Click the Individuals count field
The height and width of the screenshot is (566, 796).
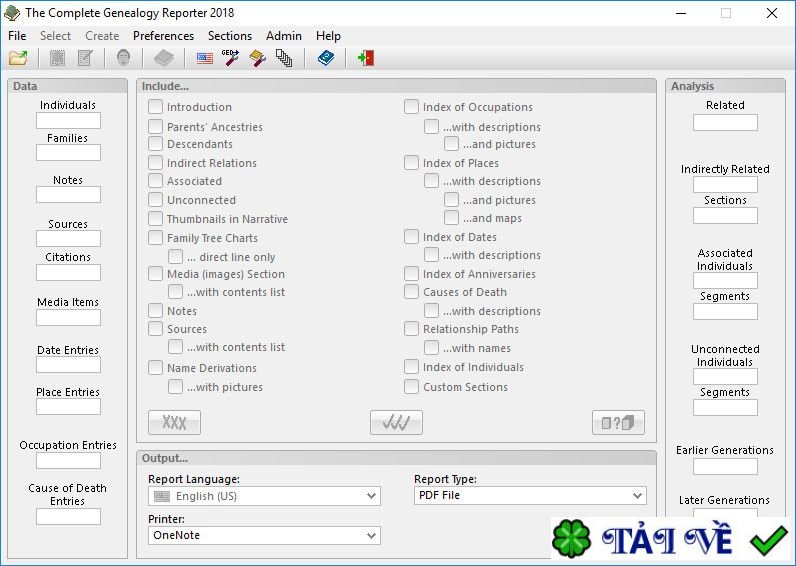click(69, 120)
